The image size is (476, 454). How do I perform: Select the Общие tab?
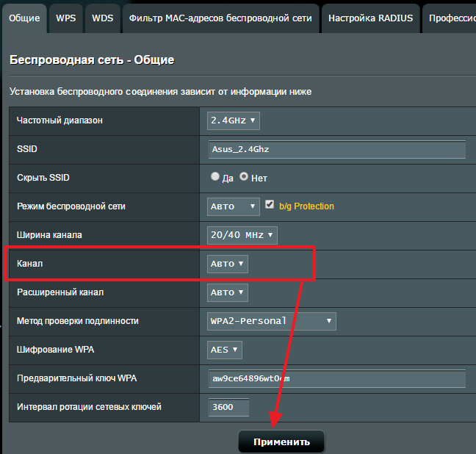[24, 18]
